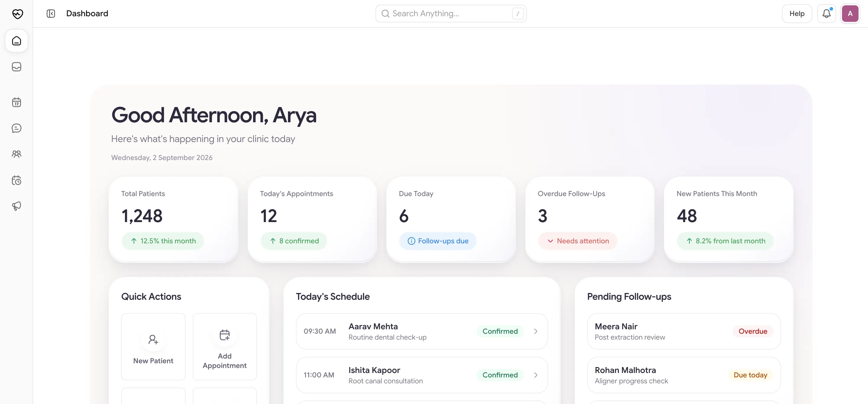Open the Home sidebar icon

pyautogui.click(x=17, y=41)
